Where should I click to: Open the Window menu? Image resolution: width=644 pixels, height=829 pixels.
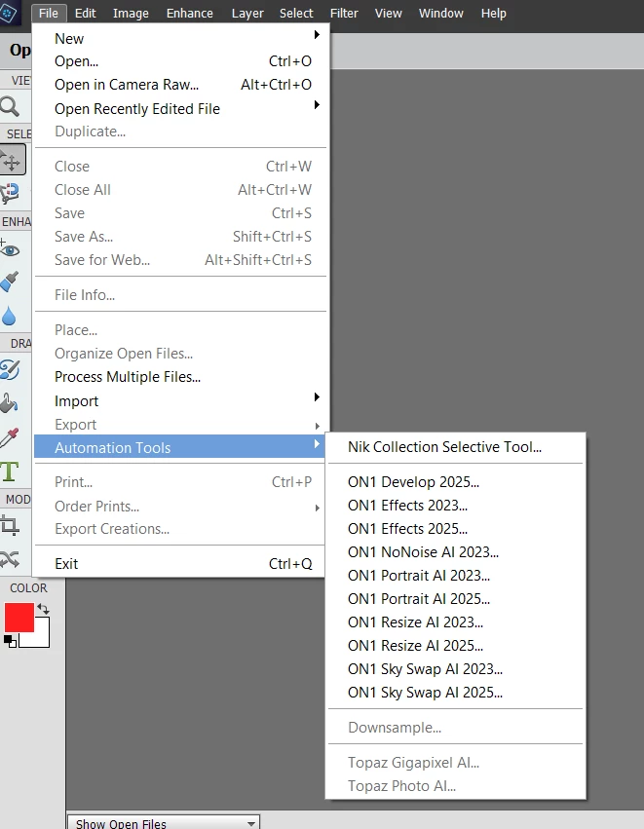[x=441, y=13]
